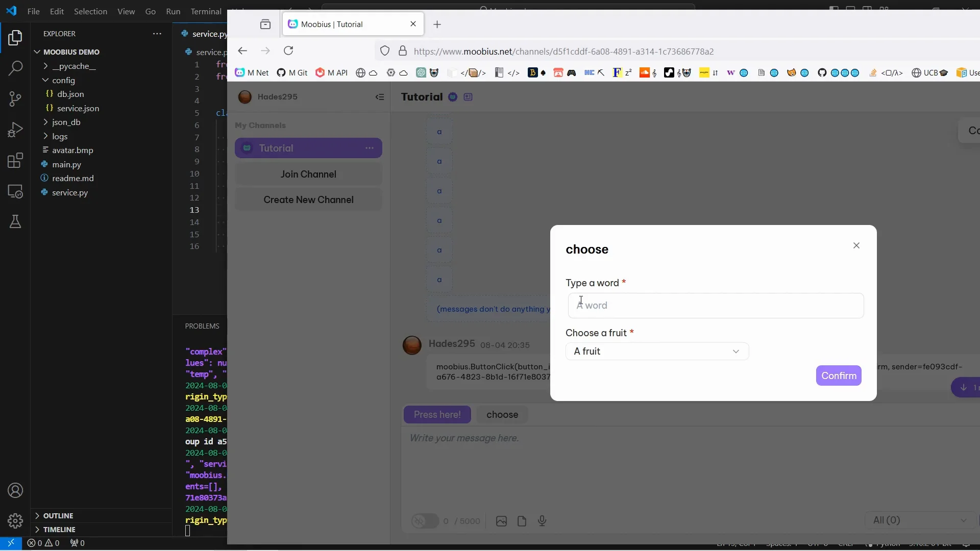Close the choose dialog
This screenshot has height=551, width=980.
[856, 245]
